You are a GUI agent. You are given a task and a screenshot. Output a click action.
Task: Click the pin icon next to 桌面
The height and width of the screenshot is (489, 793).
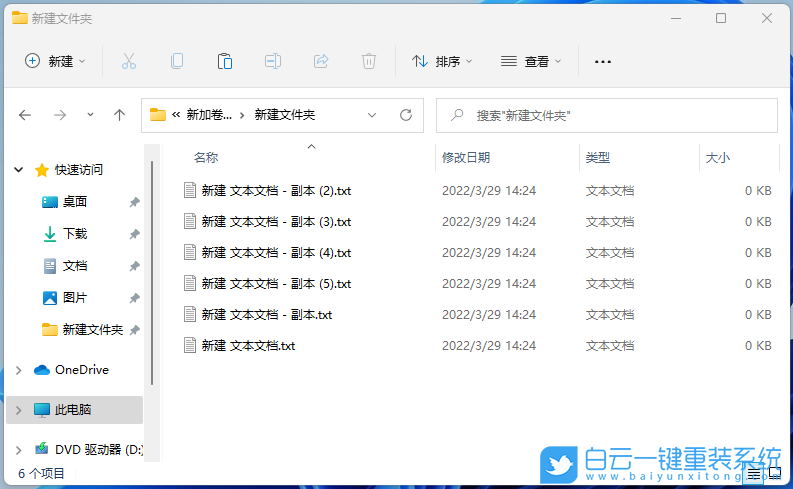134,202
